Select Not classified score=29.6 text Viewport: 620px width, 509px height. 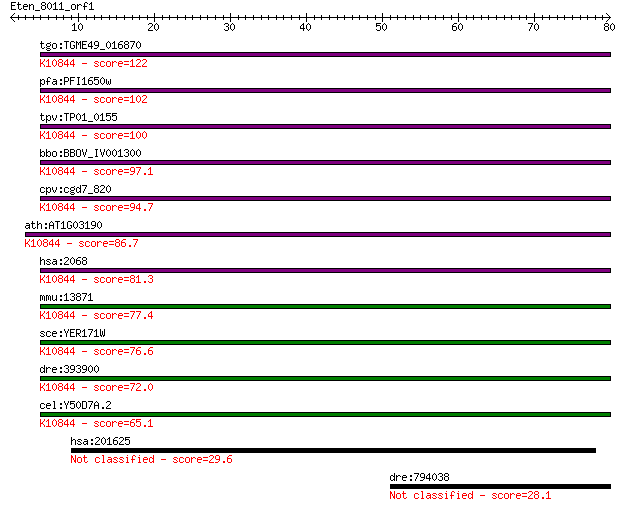coord(151,459)
